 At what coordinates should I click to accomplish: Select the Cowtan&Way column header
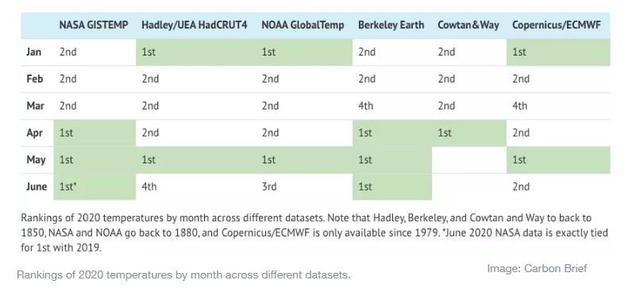(x=469, y=25)
